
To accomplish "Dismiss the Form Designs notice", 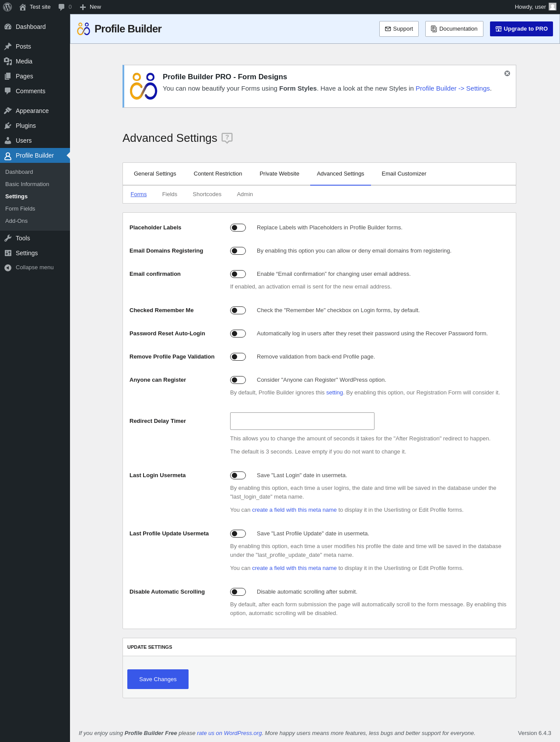I will pos(507,74).
